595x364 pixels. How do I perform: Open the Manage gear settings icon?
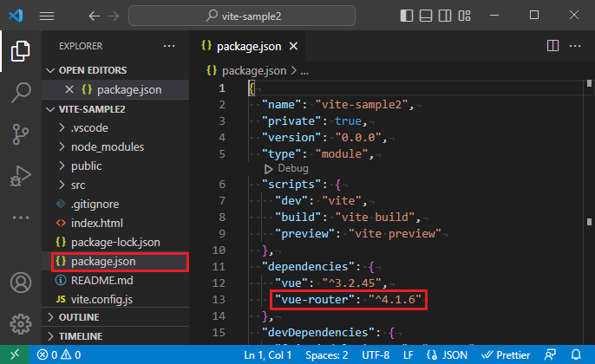click(21, 324)
